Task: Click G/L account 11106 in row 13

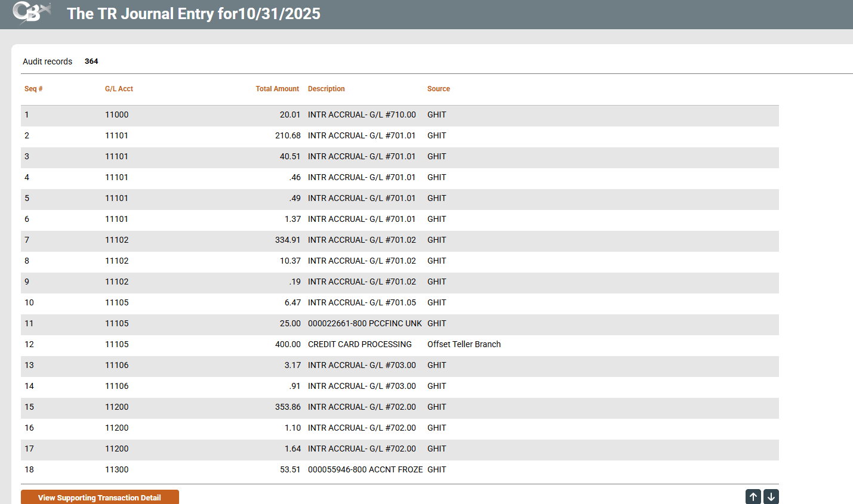Action: 116,365
